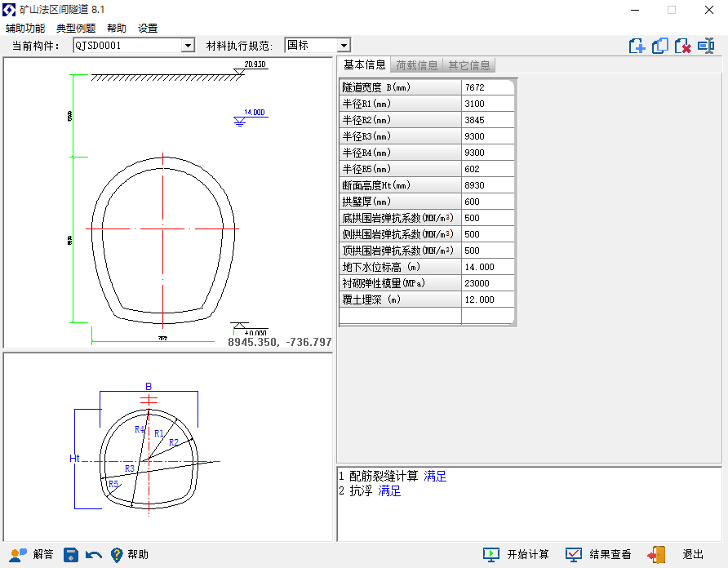Edit the 半径R2 value 3845
Screen dimensions: 728x568
click(x=488, y=120)
